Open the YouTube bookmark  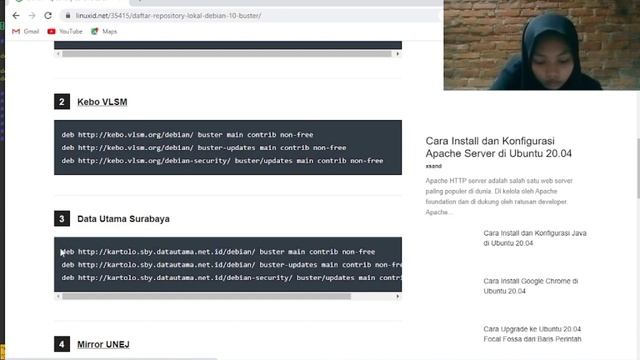(x=65, y=31)
